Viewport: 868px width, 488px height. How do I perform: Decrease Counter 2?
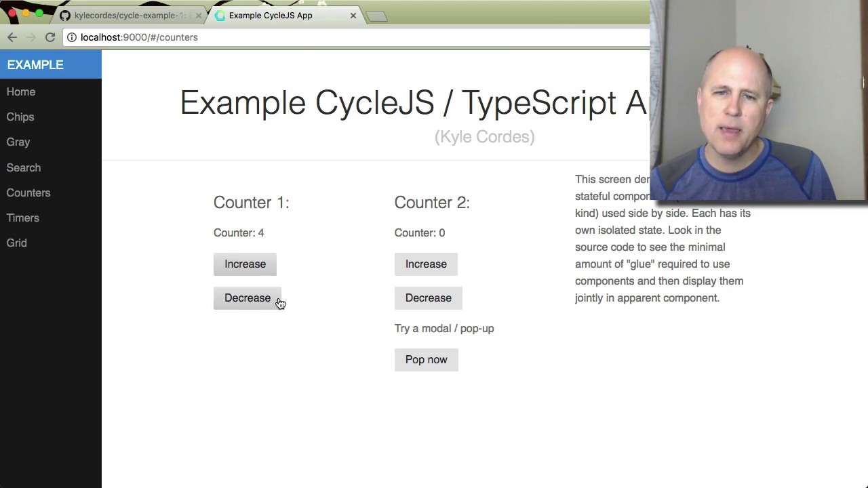point(429,298)
